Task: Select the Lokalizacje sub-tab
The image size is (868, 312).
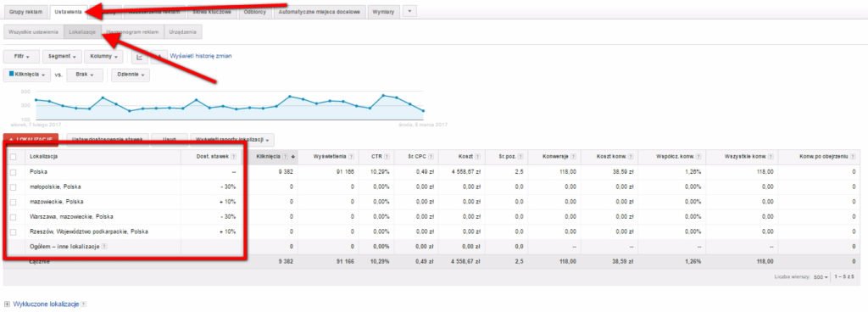Action: 82,32
